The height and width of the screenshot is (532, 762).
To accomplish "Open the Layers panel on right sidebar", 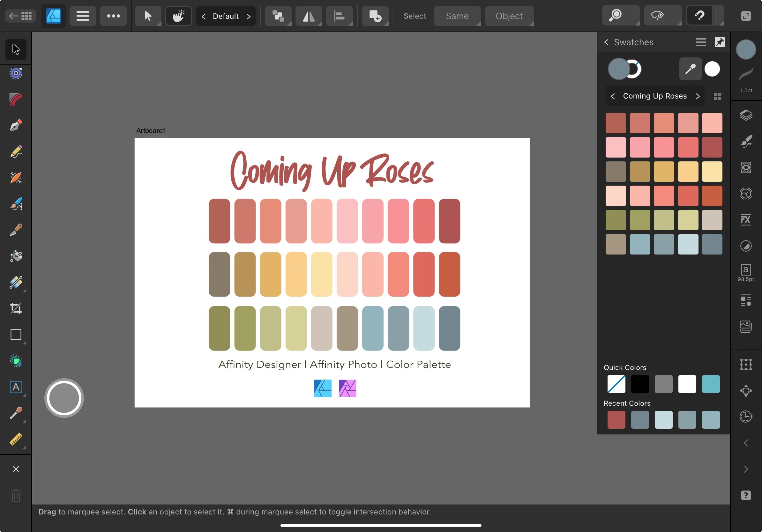I will 746,115.
